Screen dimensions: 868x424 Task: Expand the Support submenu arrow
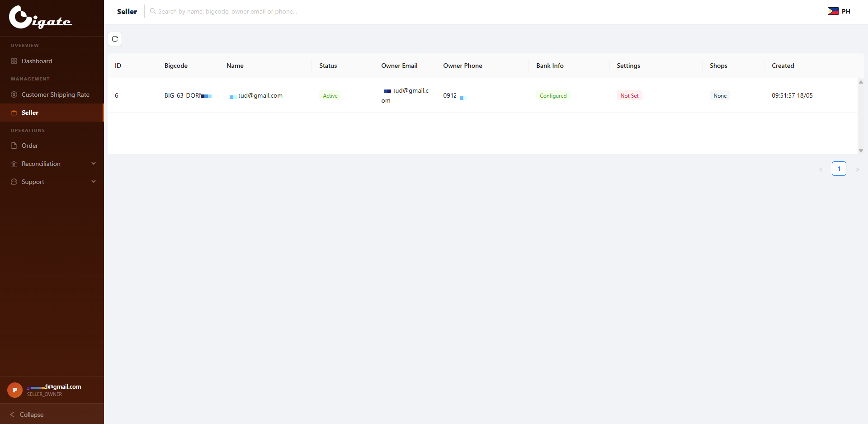pos(94,182)
